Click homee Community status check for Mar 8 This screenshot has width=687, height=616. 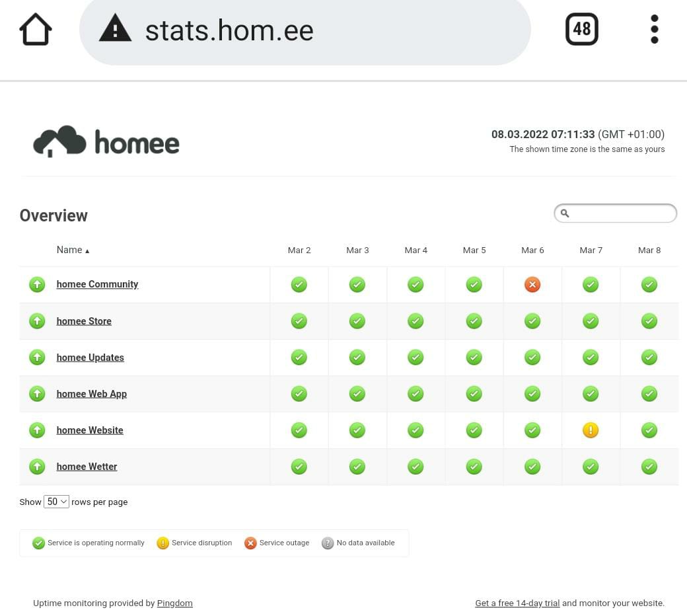pyautogui.click(x=649, y=285)
